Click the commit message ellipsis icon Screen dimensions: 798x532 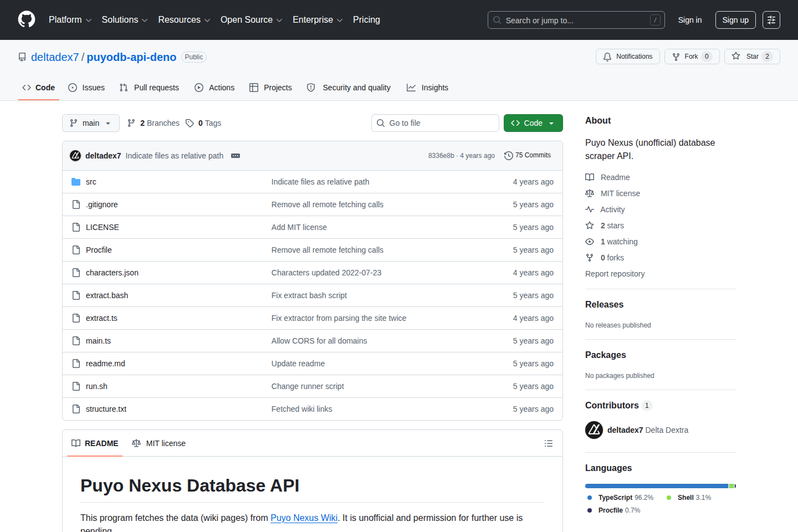pos(236,156)
